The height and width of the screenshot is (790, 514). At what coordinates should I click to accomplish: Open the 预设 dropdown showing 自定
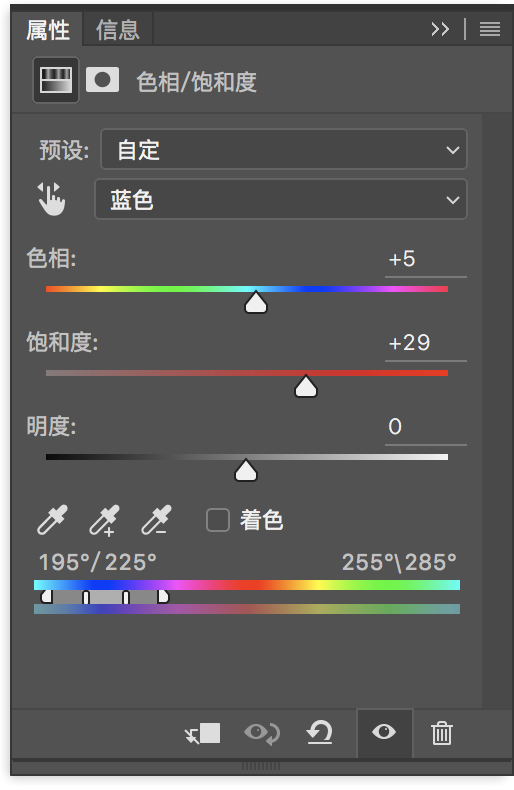point(284,150)
